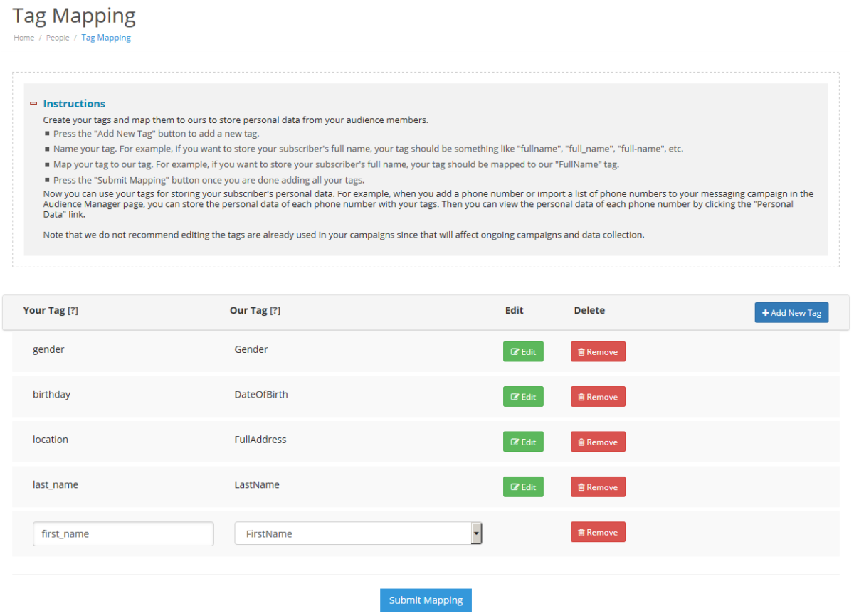Image resolution: width=854 pixels, height=616 pixels.
Task: Remove the location tag mapping
Action: (598, 441)
